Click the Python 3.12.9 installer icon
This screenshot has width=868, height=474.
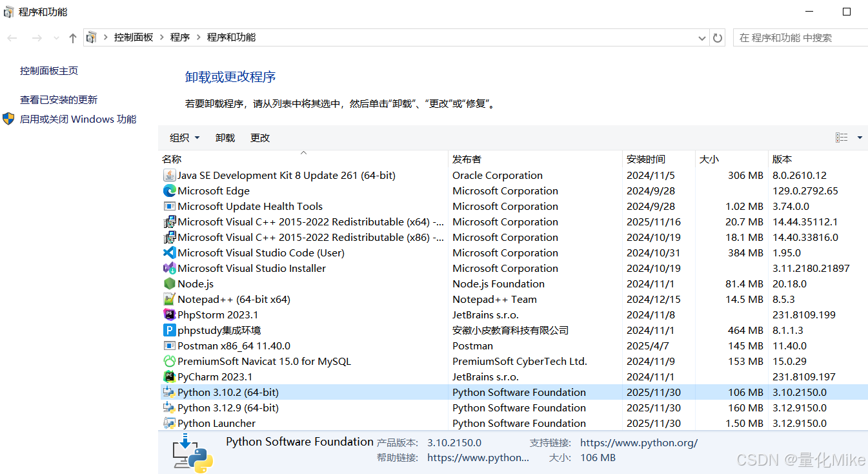(170, 407)
